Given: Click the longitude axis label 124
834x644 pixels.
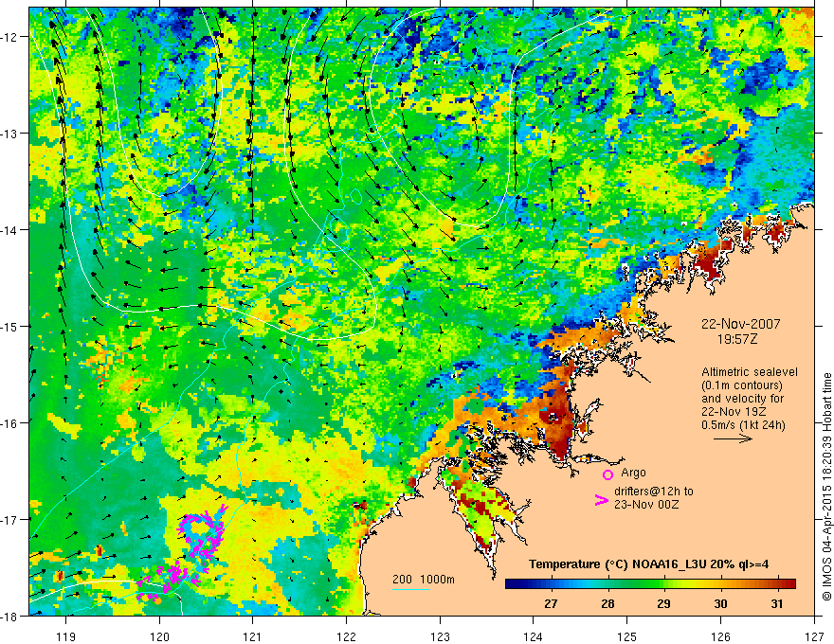Looking at the screenshot, I should point(534,636).
